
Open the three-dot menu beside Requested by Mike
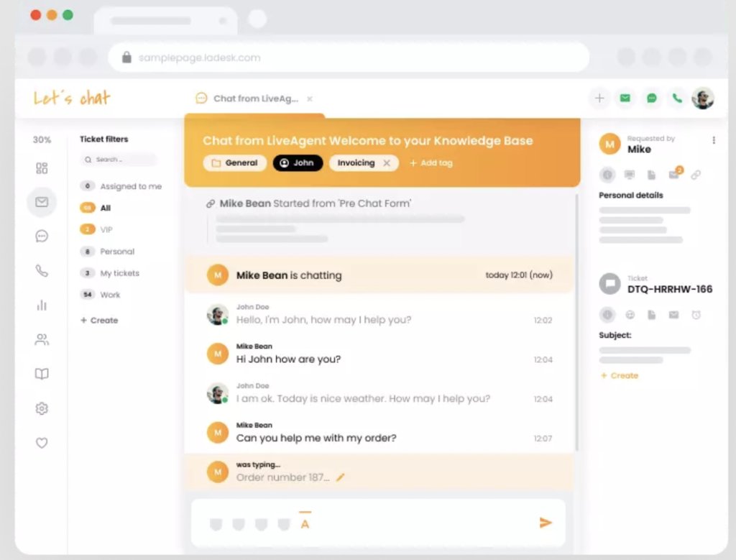point(714,140)
